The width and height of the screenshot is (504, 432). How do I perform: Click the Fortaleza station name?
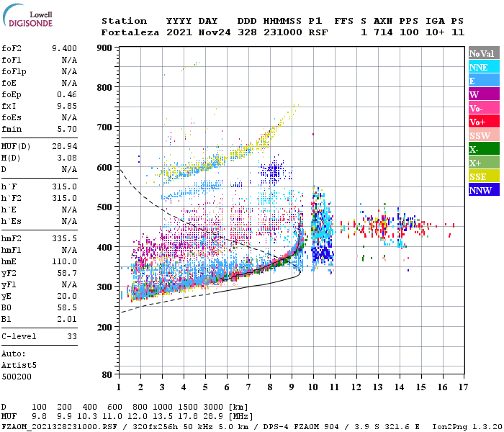pyautogui.click(x=130, y=32)
